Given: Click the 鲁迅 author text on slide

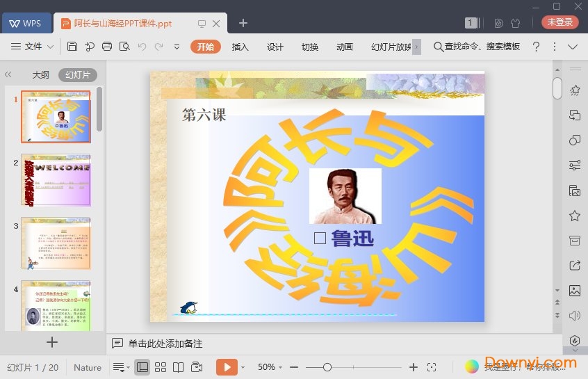Looking at the screenshot, I should coord(352,239).
